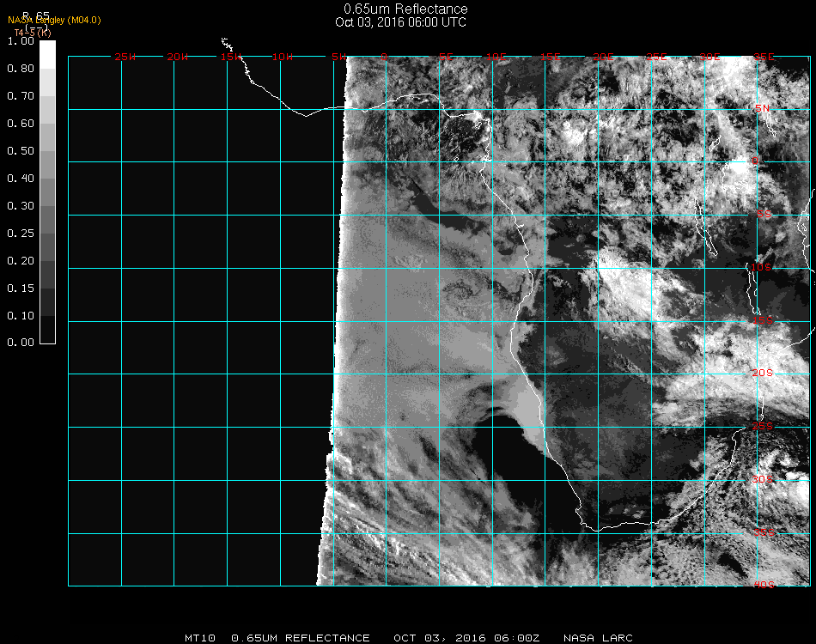The height and width of the screenshot is (644, 816).
Task: Click the 0.00 color bar value
Action: pos(21,343)
